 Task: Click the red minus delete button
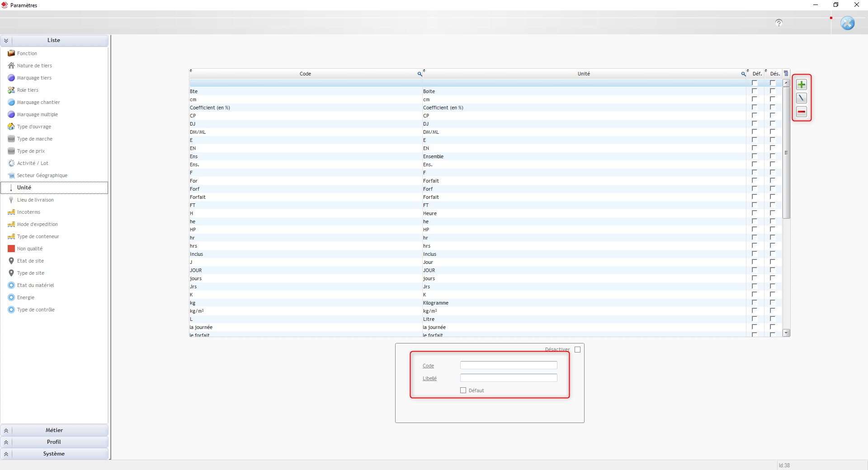point(802,112)
